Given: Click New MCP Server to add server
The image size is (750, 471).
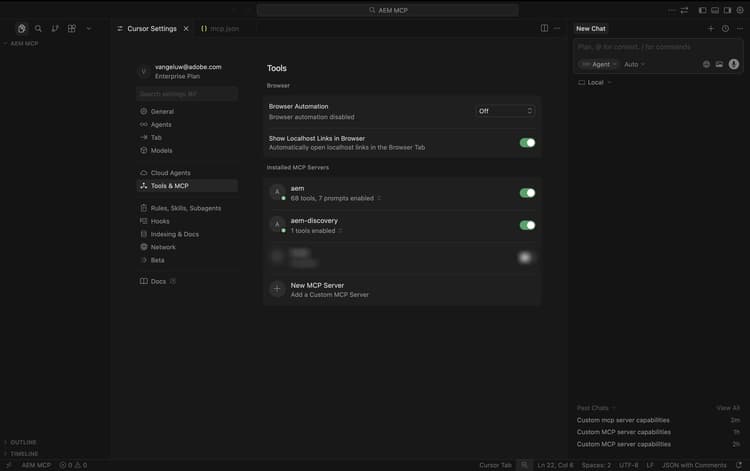Looking at the screenshot, I should (402, 289).
